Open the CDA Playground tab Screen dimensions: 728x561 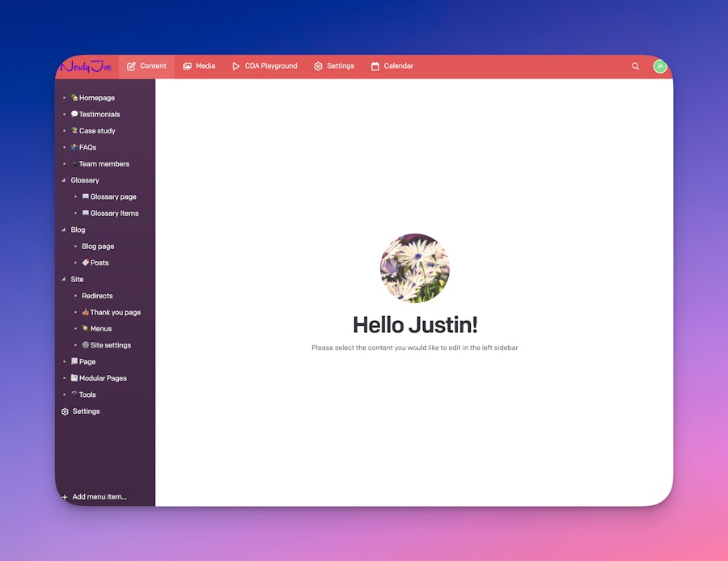tap(265, 66)
